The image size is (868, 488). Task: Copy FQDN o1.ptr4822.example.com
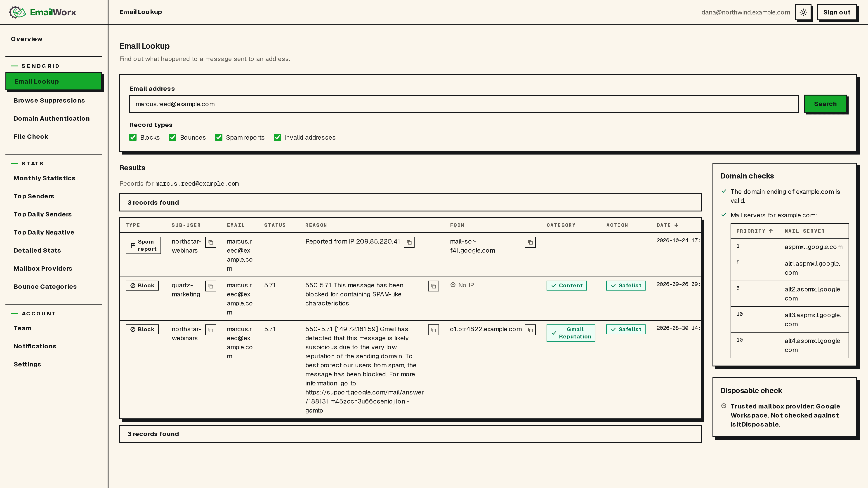530,330
